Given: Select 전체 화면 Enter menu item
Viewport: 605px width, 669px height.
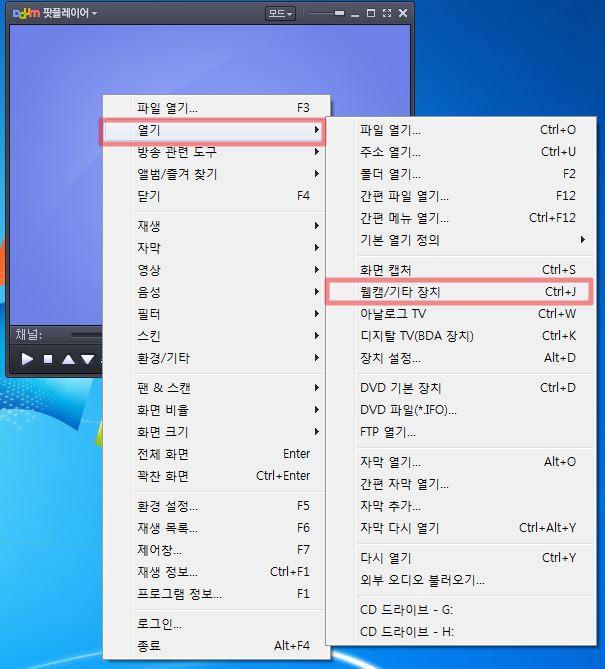Looking at the screenshot, I should [x=216, y=454].
